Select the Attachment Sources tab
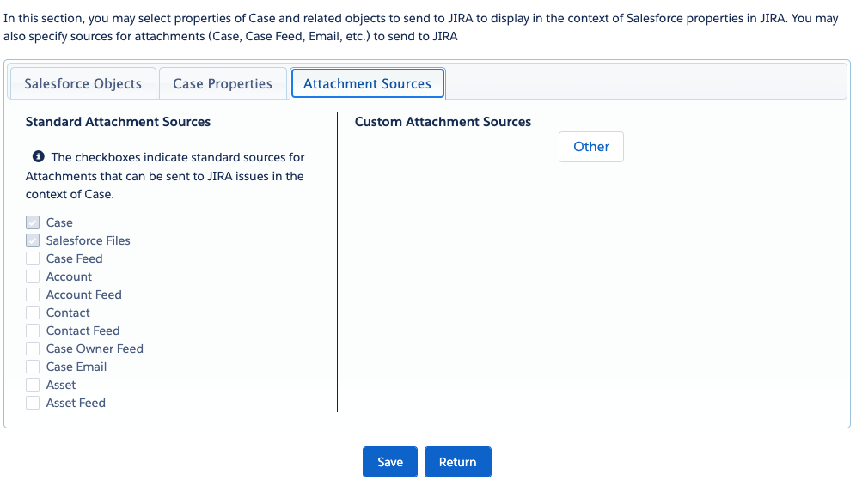Viewport: 856px width, 504px height. click(x=367, y=83)
